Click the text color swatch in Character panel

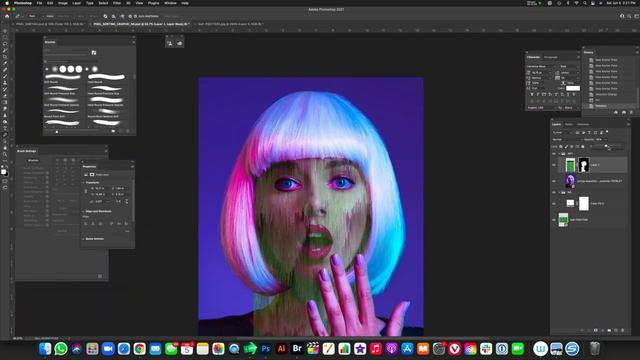tap(573, 88)
